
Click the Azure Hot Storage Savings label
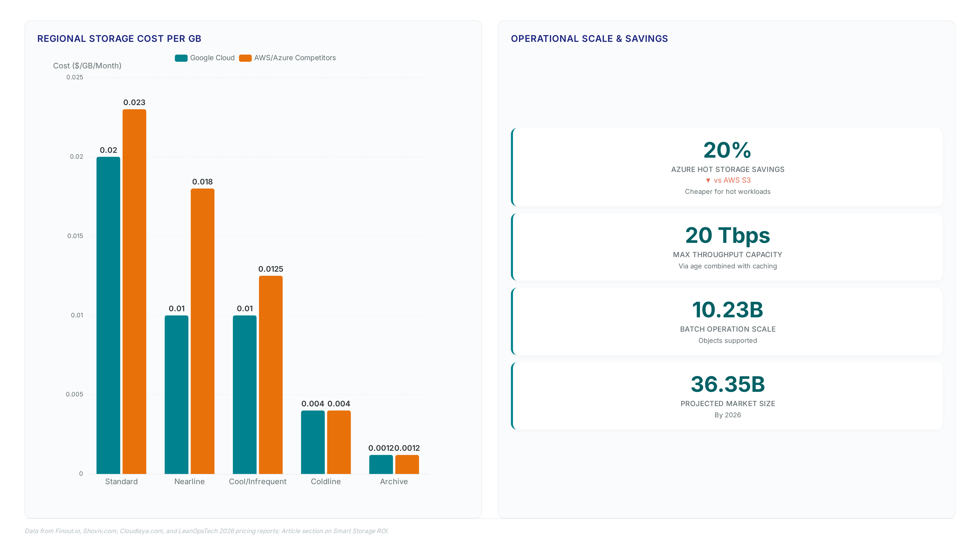point(727,170)
